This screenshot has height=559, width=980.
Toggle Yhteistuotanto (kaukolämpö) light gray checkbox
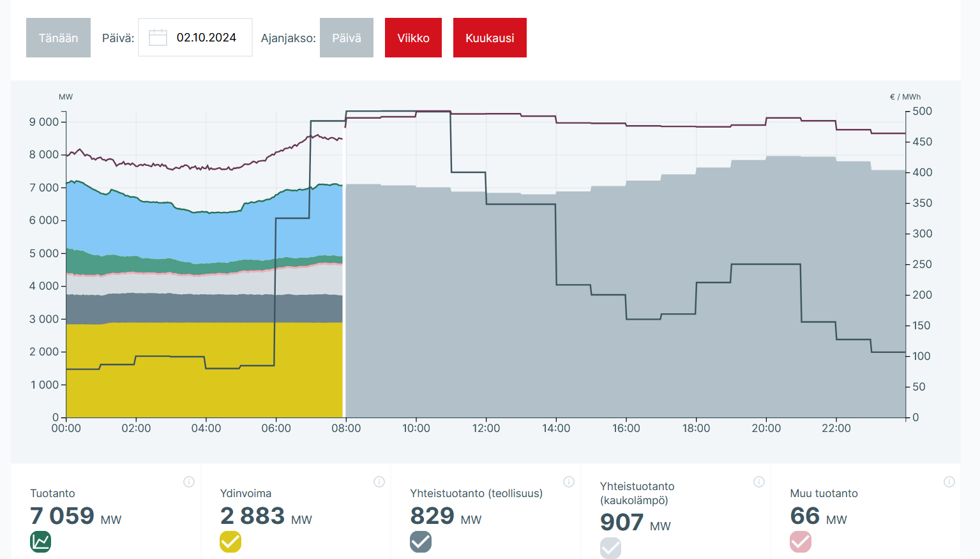point(610,548)
